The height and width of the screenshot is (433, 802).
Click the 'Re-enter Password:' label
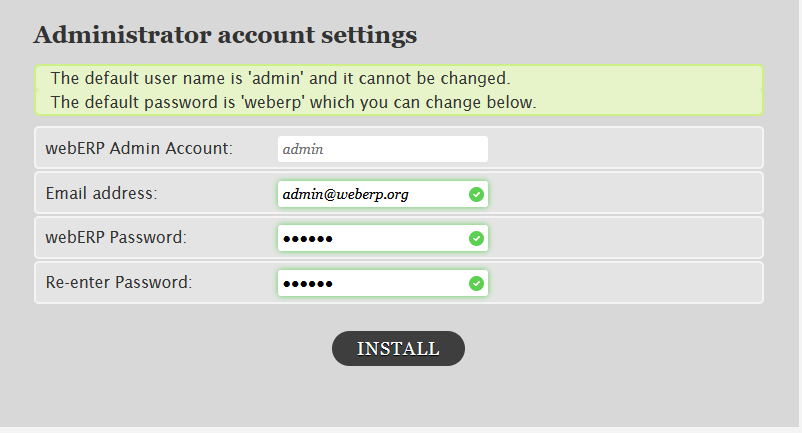click(119, 283)
